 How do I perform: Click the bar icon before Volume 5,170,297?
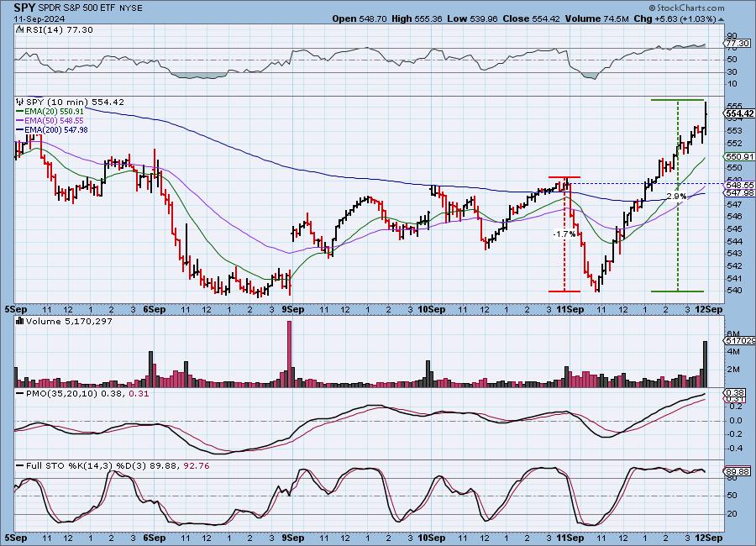(20, 321)
